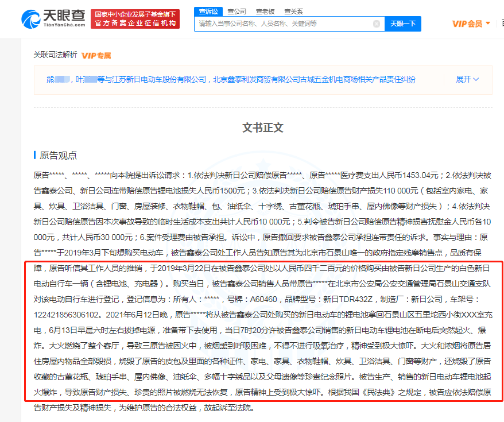Select the 查诉讼 search tab
This screenshot has height=422, width=504.
point(208,11)
